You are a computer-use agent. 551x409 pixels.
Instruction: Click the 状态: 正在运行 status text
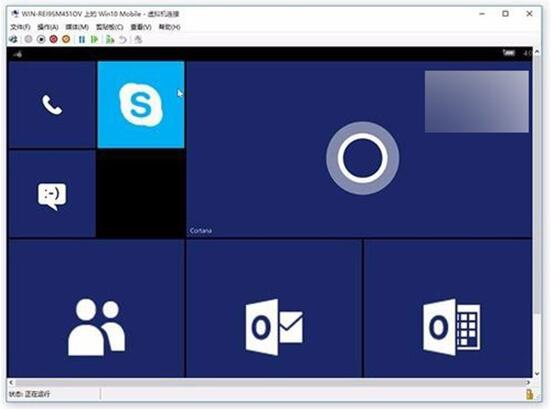coord(30,394)
